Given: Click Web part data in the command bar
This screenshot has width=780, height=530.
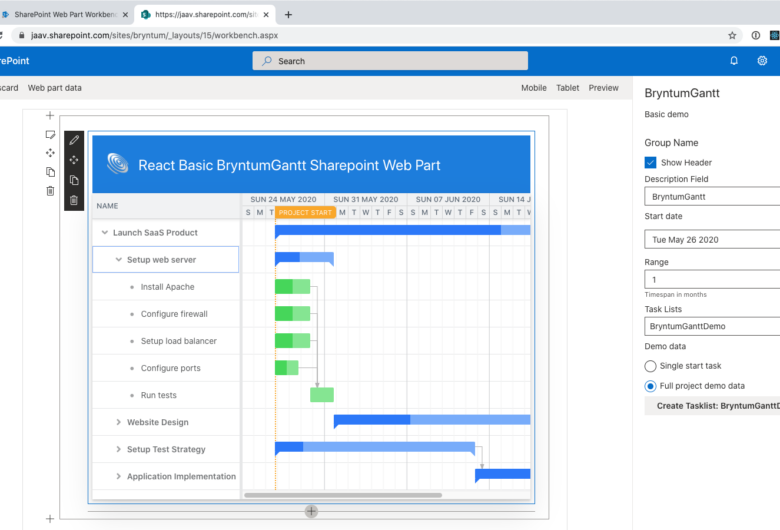Looking at the screenshot, I should (x=55, y=88).
